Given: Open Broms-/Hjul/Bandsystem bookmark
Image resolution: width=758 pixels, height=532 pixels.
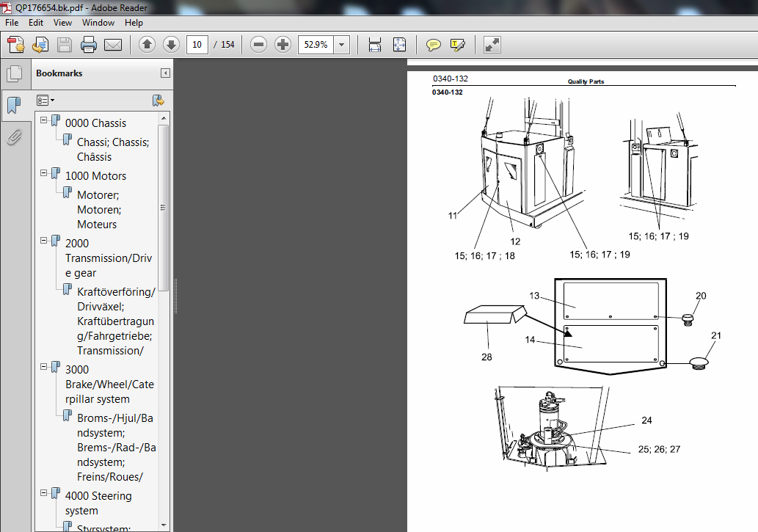Looking at the screenshot, I should tap(116, 448).
